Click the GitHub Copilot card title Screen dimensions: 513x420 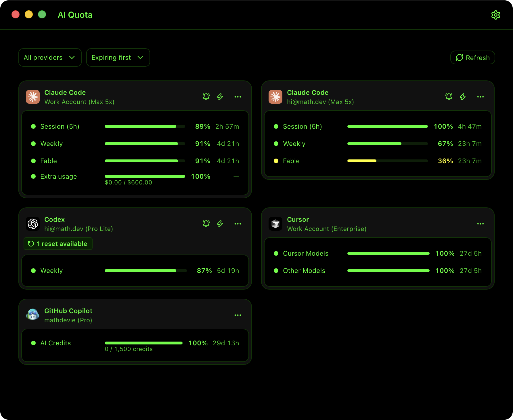pos(68,311)
